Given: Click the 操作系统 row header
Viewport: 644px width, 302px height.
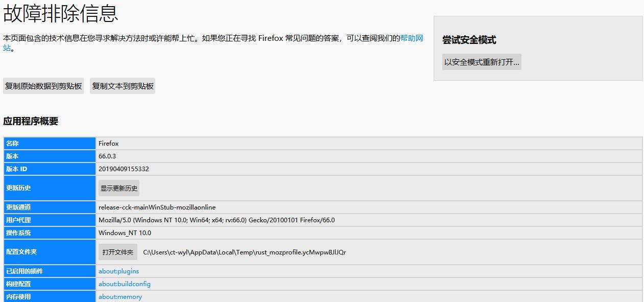Looking at the screenshot, I should click(x=50, y=233).
